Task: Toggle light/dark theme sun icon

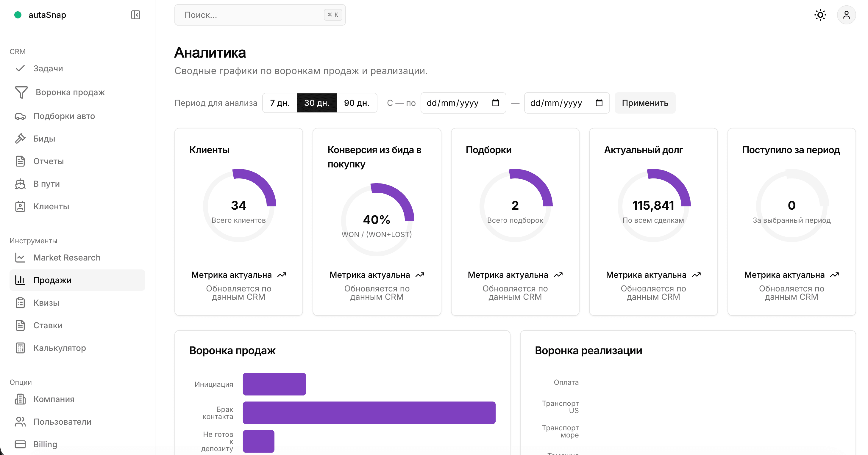Action: pyautogui.click(x=820, y=15)
